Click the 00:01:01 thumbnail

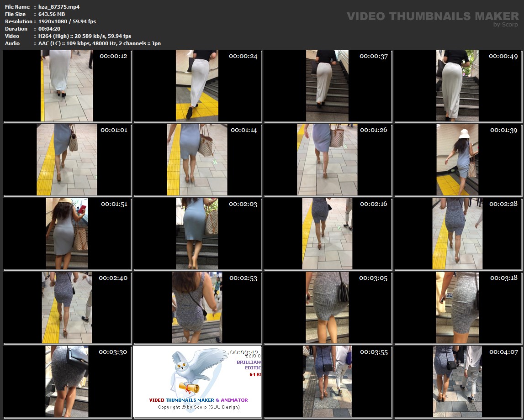67,160
